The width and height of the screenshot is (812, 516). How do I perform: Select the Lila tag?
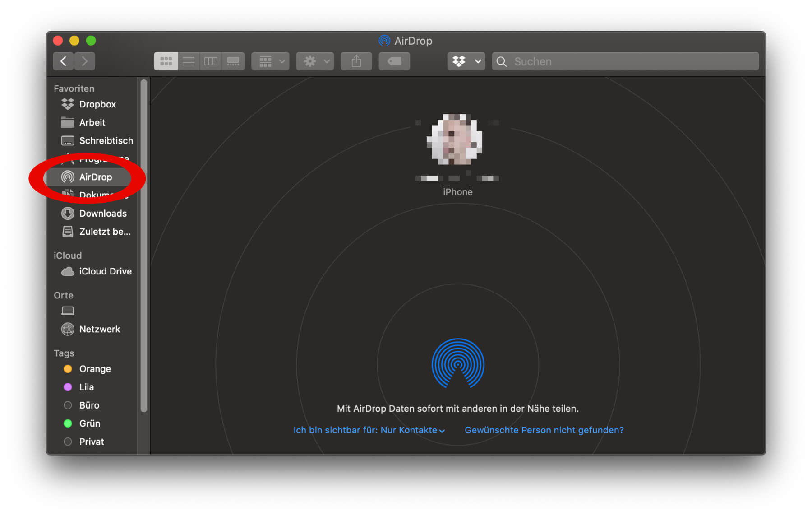92,387
